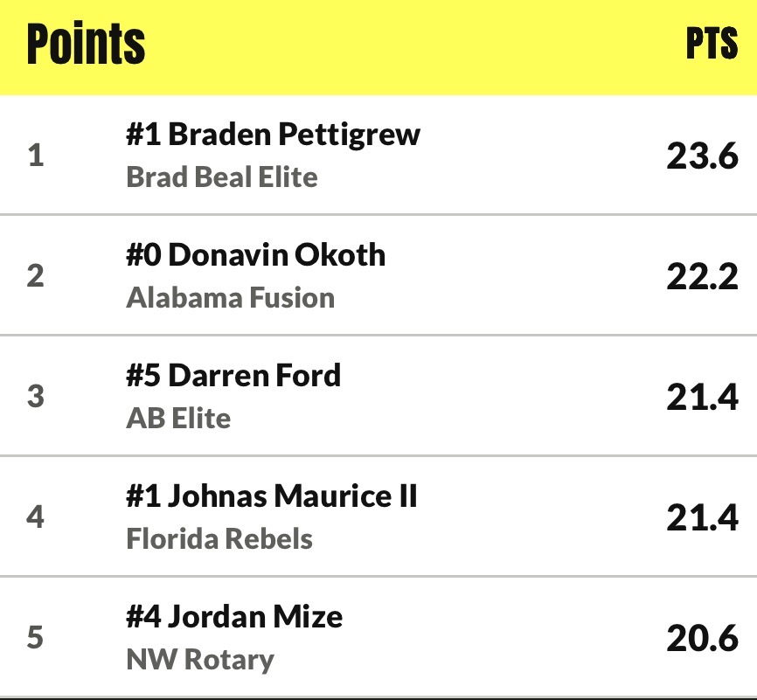Image resolution: width=757 pixels, height=700 pixels.
Task: Click the 23.6 points value
Action: [x=703, y=156]
